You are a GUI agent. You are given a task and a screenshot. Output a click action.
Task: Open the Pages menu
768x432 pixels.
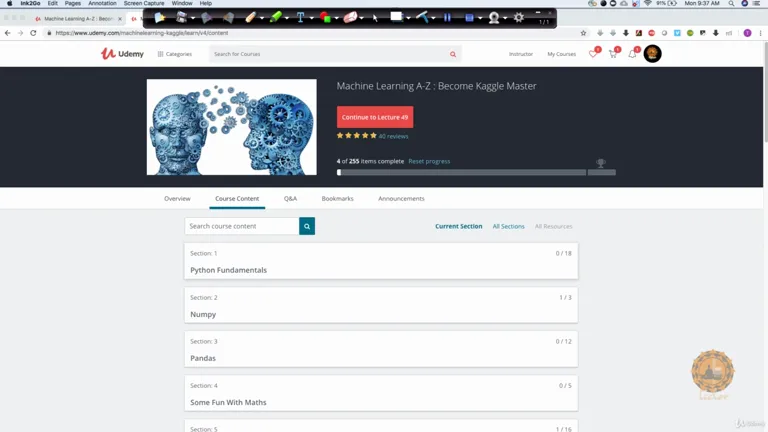point(72,3)
